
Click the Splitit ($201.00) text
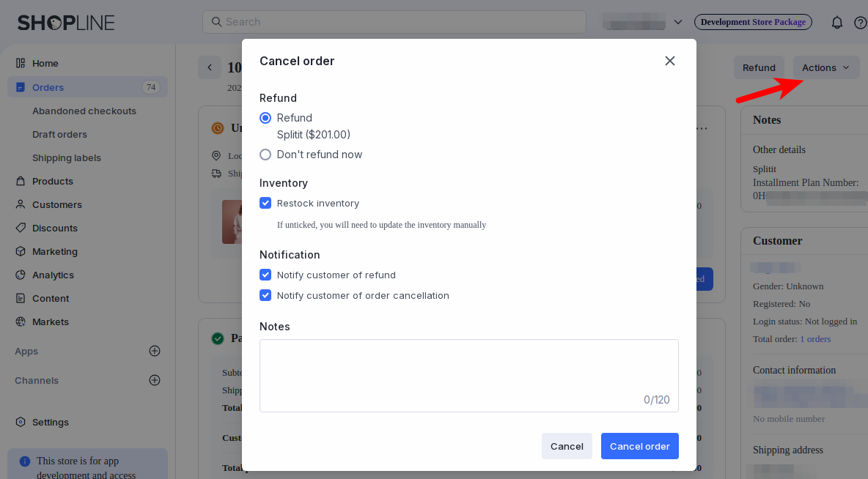coord(313,135)
